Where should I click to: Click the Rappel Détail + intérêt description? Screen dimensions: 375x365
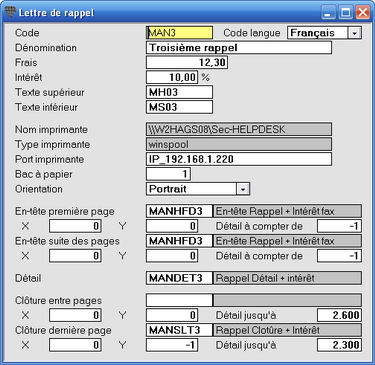287,278
